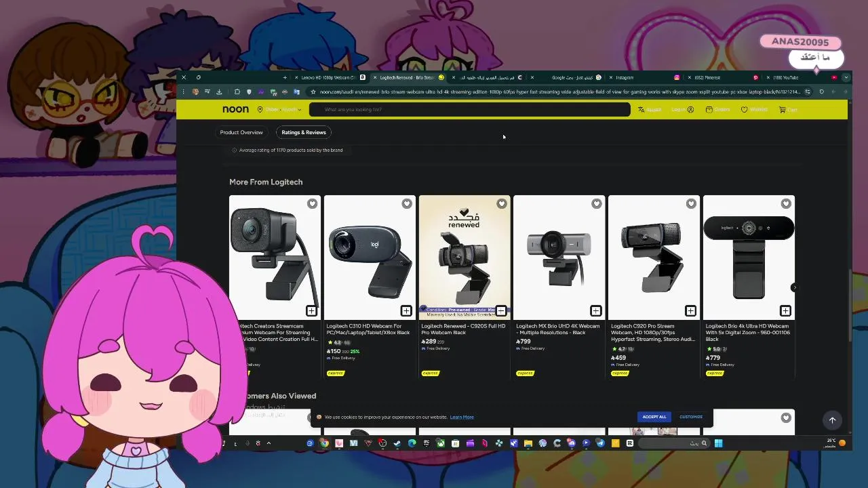
Task: Open browser downloads icon in toolbar
Action: (219, 91)
